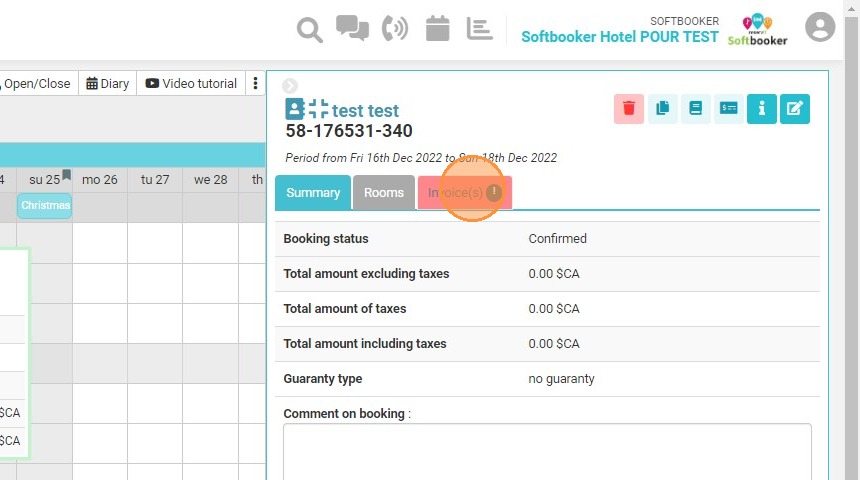
Task: Open the user profile avatar
Action: pyautogui.click(x=820, y=27)
